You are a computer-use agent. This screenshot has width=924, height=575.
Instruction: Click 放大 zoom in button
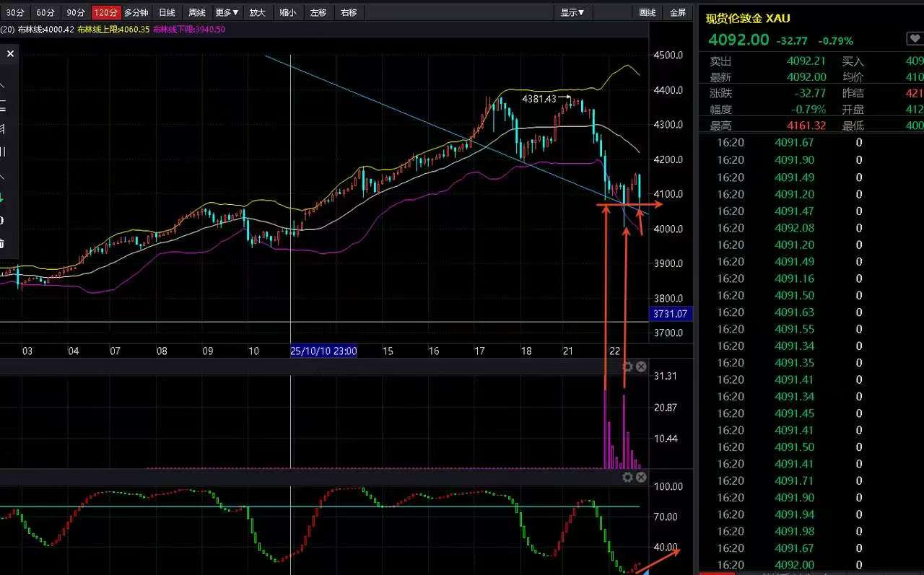258,12
